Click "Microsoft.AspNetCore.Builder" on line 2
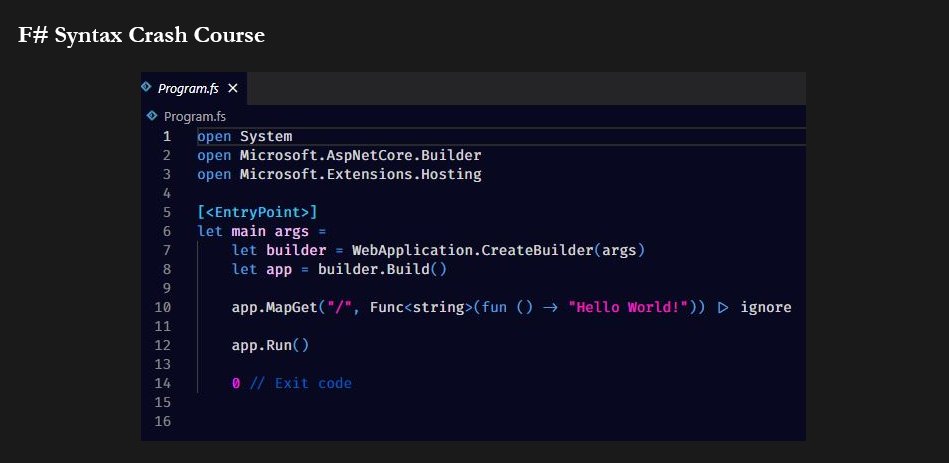The image size is (949, 463). (361, 156)
